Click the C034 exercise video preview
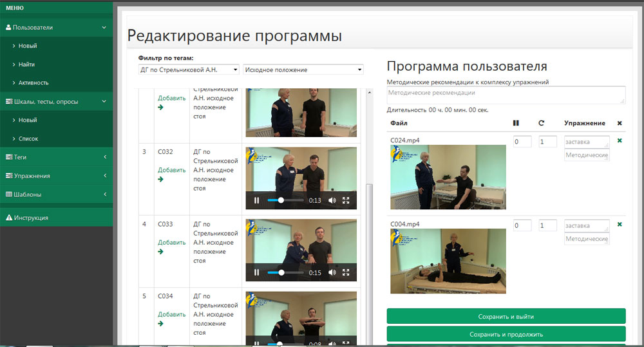644x347 pixels. [x=301, y=318]
